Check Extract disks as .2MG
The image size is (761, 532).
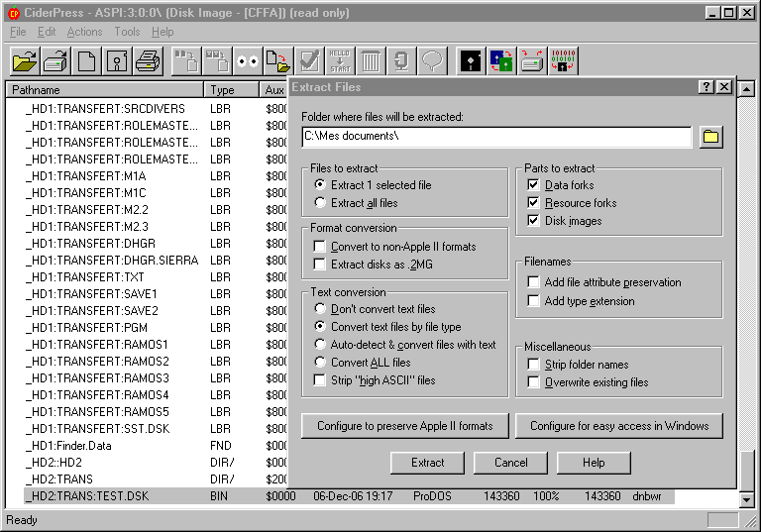click(x=374, y=265)
